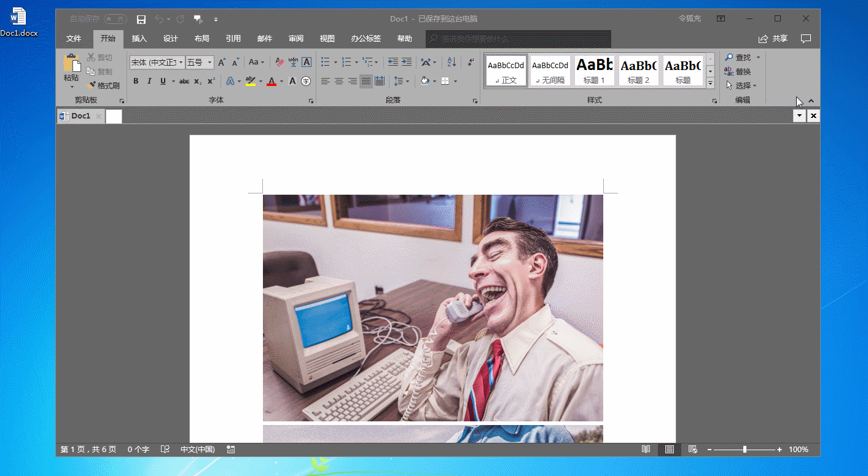
Task: Click the search box in title area
Action: coord(518,39)
